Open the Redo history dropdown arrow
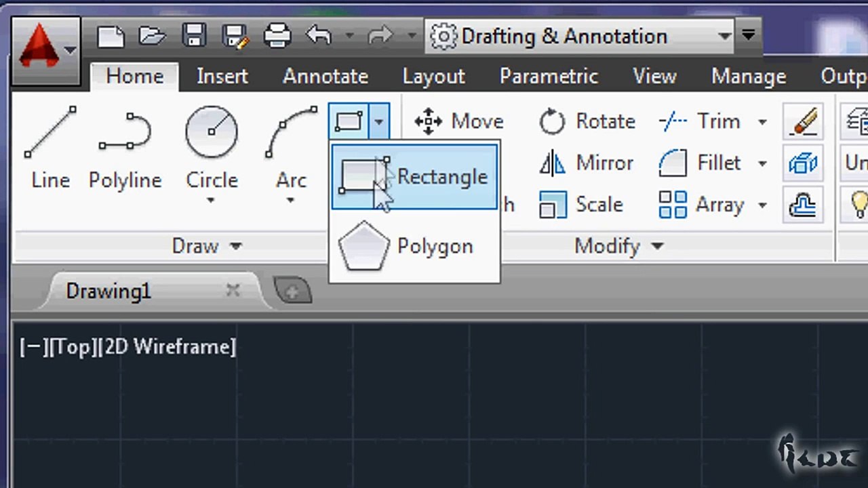Screen dimensions: 868x488 [x=412, y=35]
